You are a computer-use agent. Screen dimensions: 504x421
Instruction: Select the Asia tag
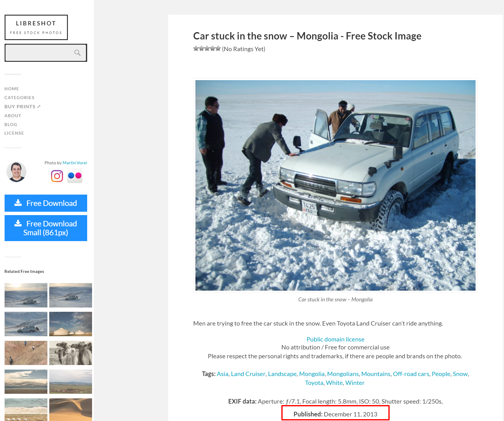[223, 374]
